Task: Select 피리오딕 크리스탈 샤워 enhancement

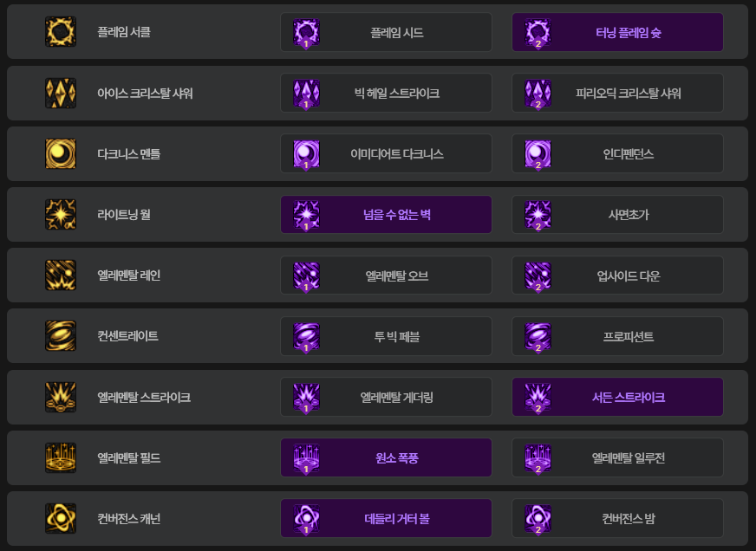Action: pyautogui.click(x=617, y=93)
